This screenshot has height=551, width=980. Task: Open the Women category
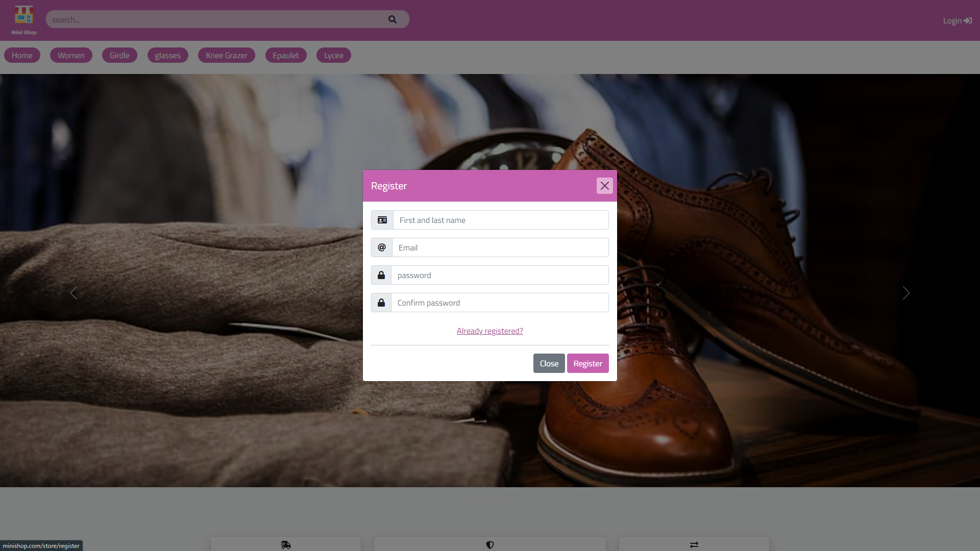pos(71,55)
